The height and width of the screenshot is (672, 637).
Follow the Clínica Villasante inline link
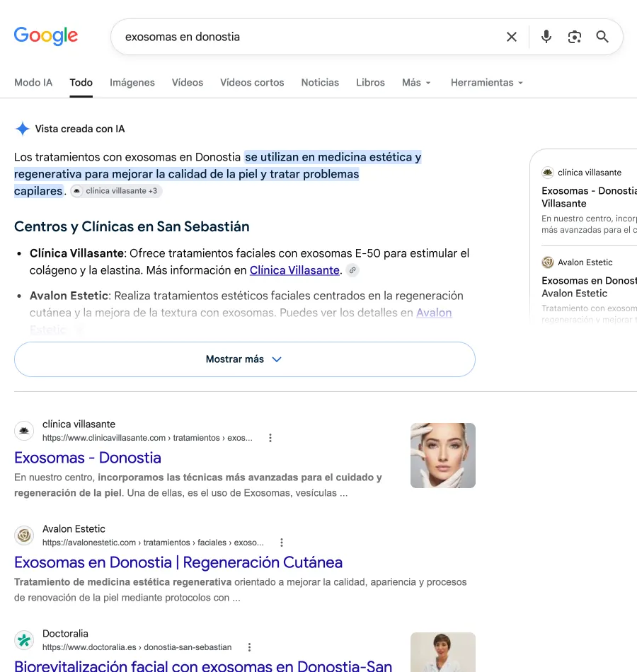294,270
